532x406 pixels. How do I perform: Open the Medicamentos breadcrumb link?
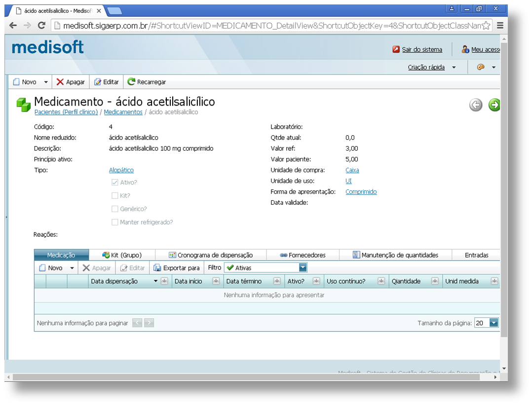pyautogui.click(x=123, y=112)
